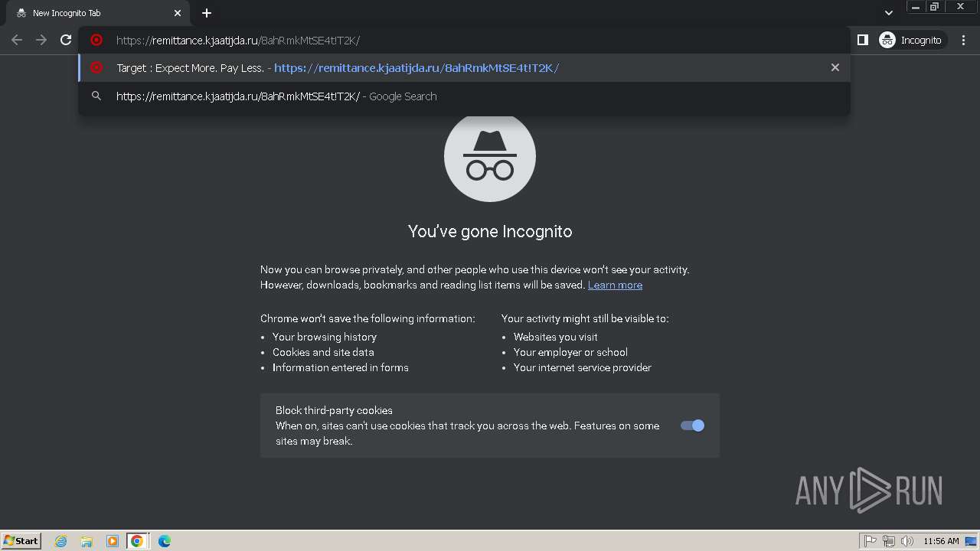Toggle Block third-party cookies switch
Screen dimensions: 980x551
point(692,425)
